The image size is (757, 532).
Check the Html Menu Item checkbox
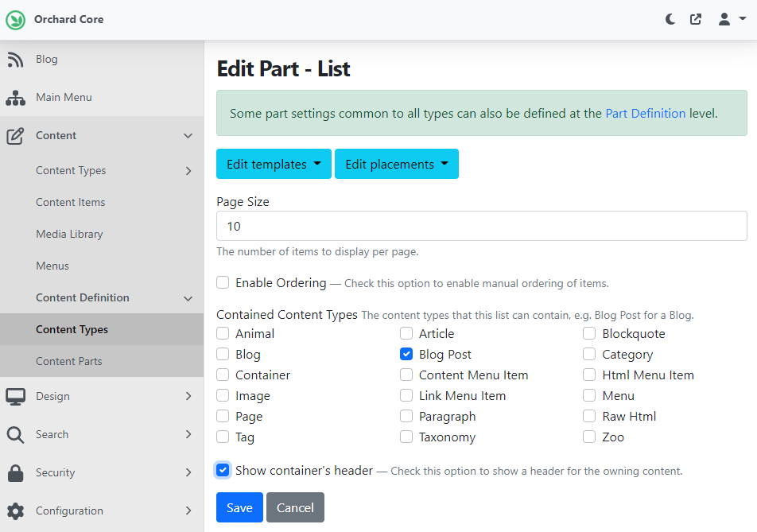(589, 375)
